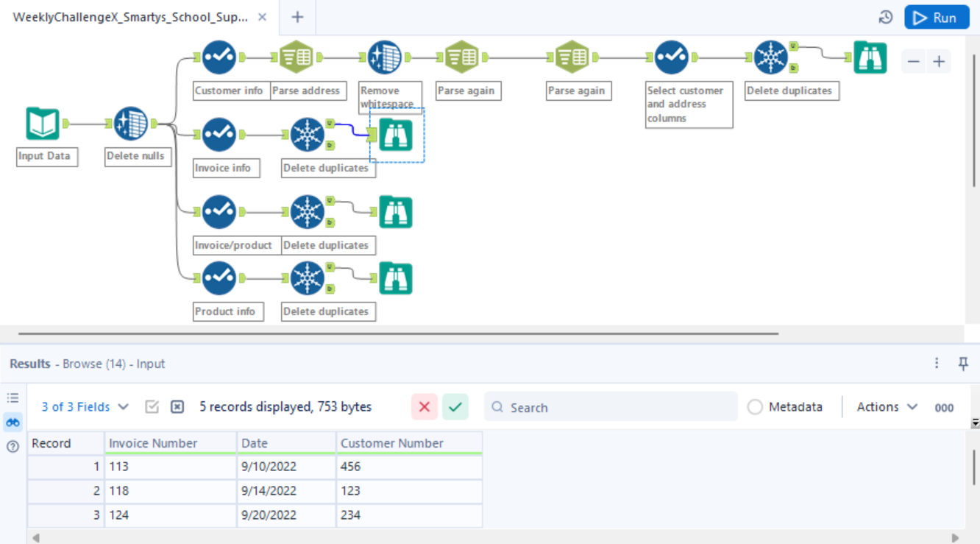The height and width of the screenshot is (544, 980).
Task: Open a new workflow tab
Action: [297, 17]
